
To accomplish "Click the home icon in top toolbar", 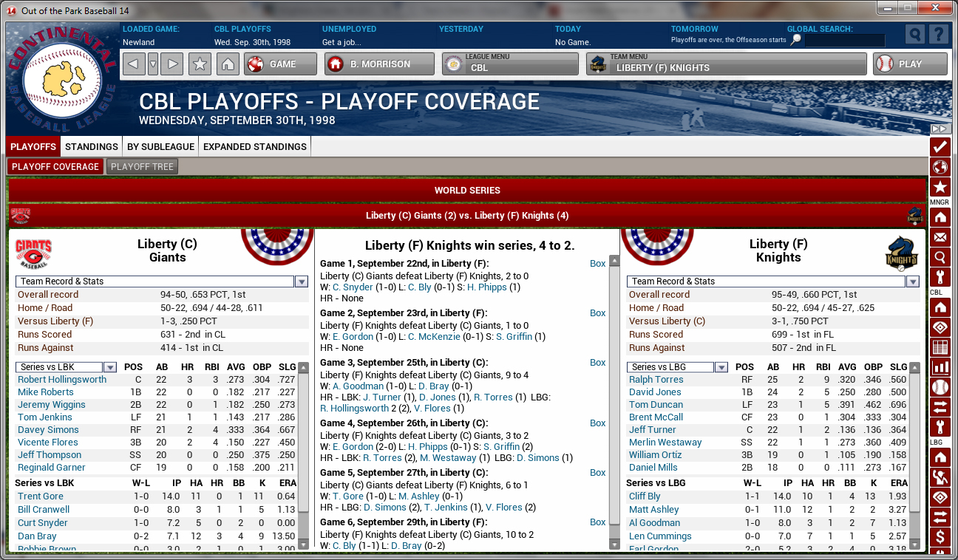I will pyautogui.click(x=228, y=64).
